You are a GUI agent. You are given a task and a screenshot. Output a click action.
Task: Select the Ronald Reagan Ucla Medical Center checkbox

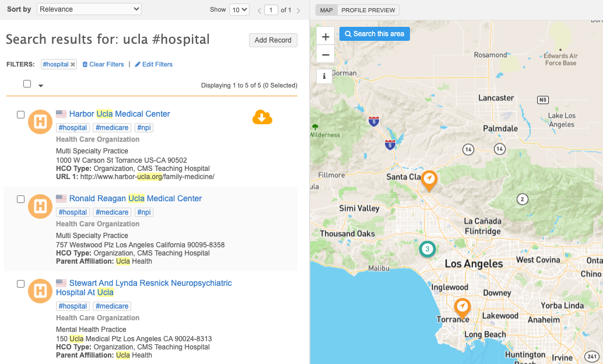(20, 199)
